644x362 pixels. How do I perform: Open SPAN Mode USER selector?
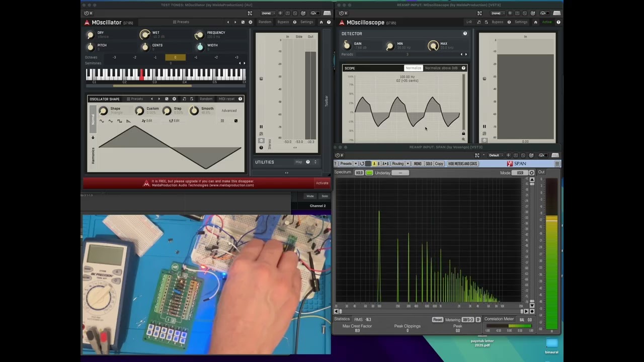(x=520, y=173)
